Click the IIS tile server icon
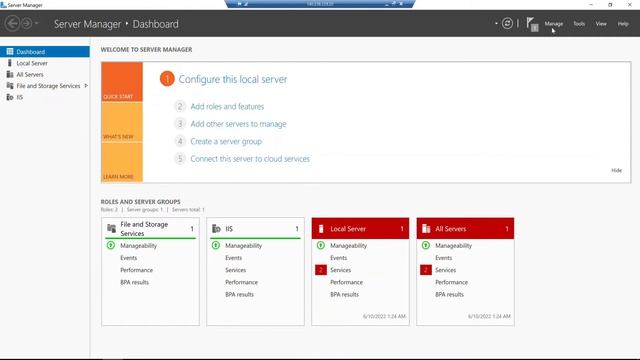The height and width of the screenshot is (360, 640). tap(216, 229)
